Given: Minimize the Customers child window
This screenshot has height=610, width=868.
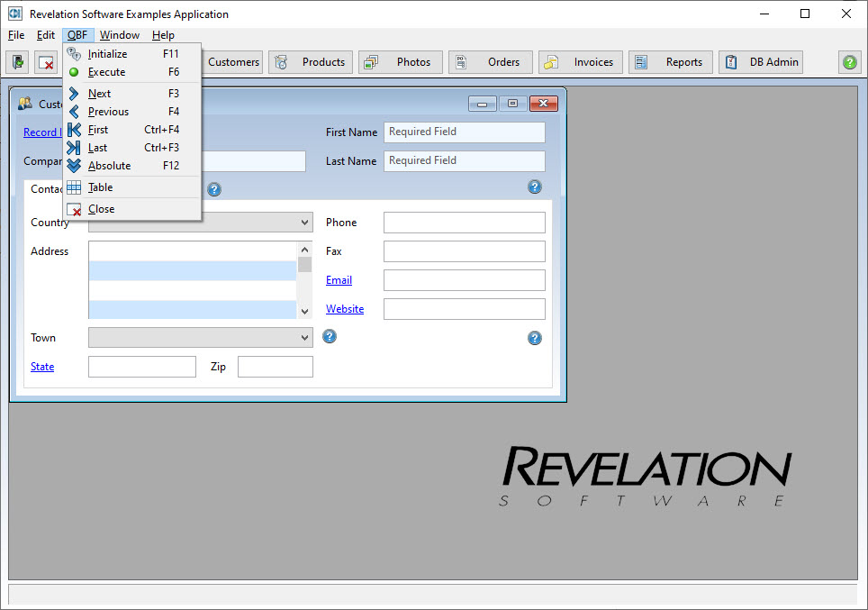Looking at the screenshot, I should coord(482,104).
